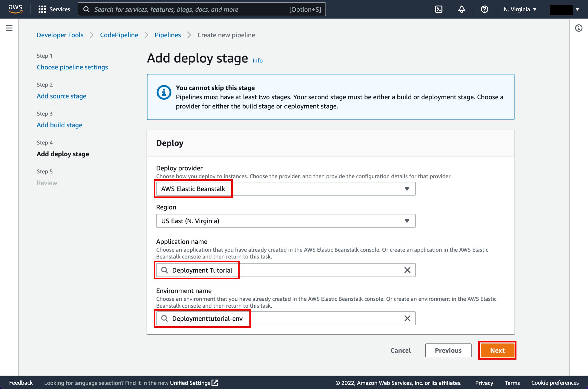
Task: Click the Deploymenttutorial-env environment field
Action: click(286, 318)
